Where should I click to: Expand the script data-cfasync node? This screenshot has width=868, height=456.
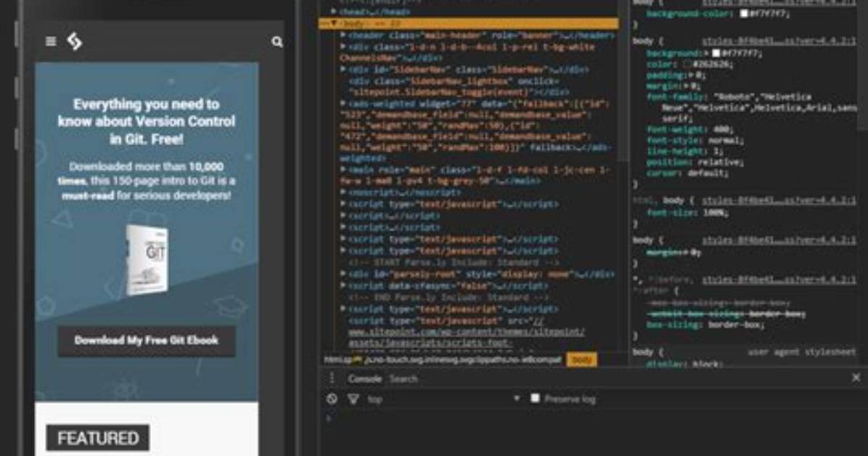click(343, 286)
